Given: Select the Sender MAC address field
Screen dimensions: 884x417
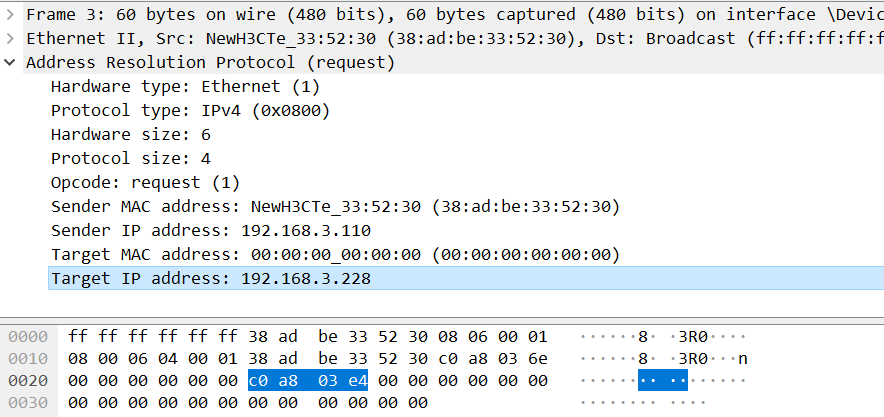Looking at the screenshot, I should (x=335, y=207).
